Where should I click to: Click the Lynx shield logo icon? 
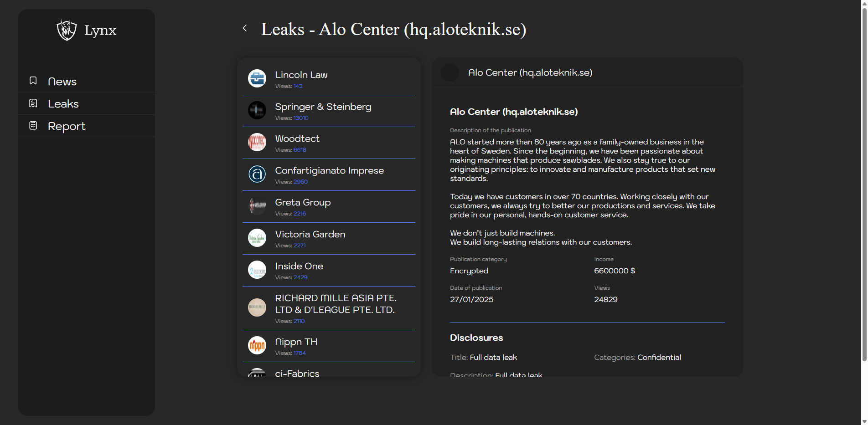(x=67, y=30)
